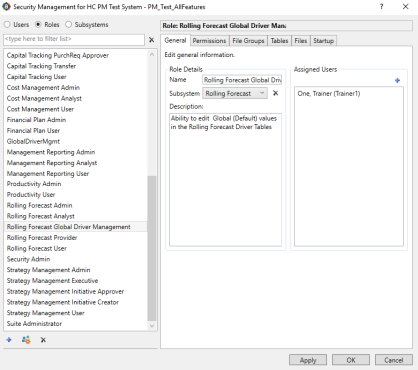Open the Startup tab

pos(323,41)
